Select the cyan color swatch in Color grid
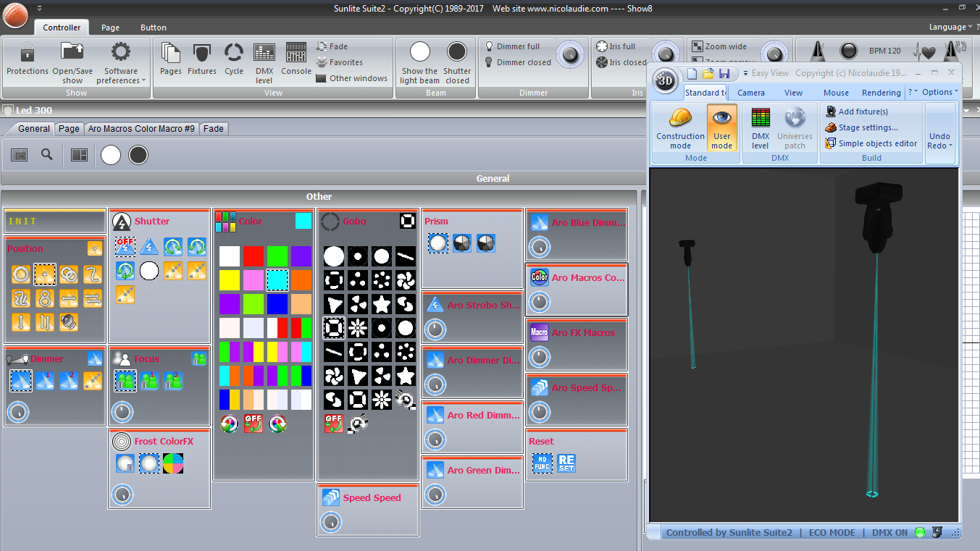This screenshot has height=551, width=980. 277,280
